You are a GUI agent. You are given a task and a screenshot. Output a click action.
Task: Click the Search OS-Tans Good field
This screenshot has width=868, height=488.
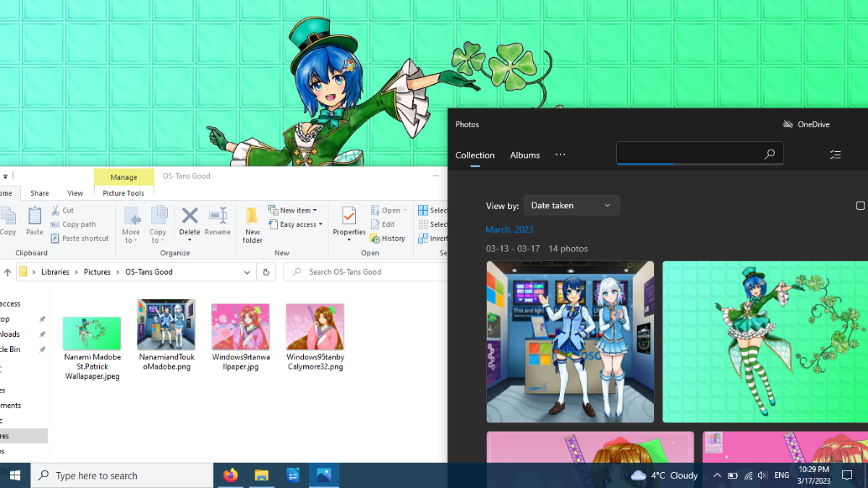coord(365,273)
